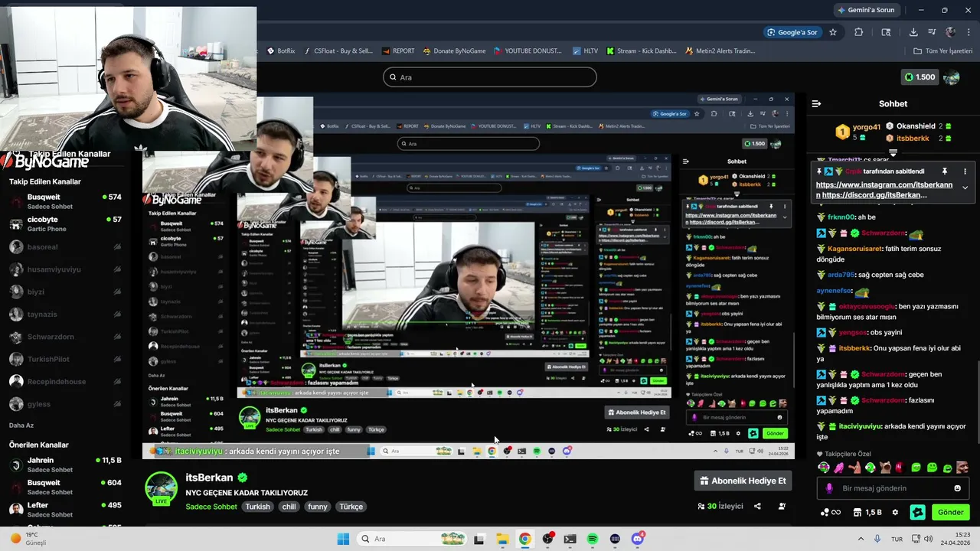Click Daha Az to show fewer channels
Screen dimensions: 980x551
(x=21, y=425)
